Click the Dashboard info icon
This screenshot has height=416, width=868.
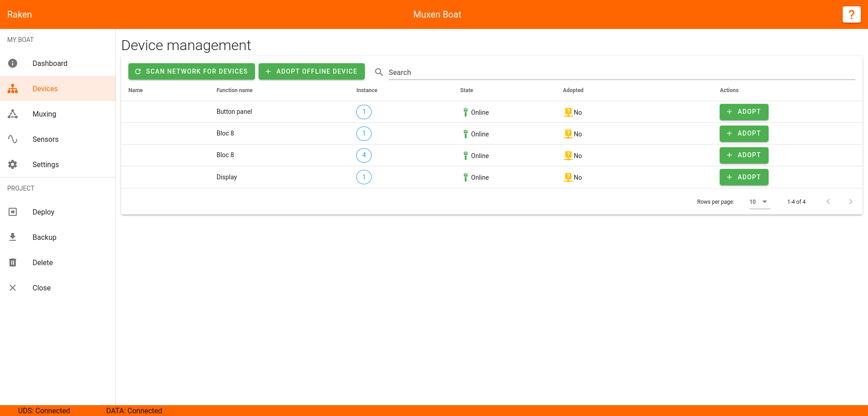coord(13,63)
